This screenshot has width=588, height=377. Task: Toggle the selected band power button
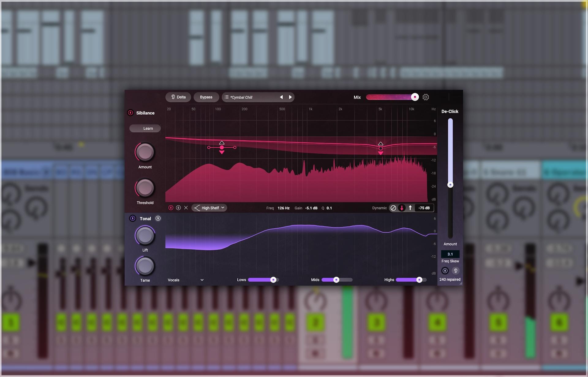coord(171,208)
